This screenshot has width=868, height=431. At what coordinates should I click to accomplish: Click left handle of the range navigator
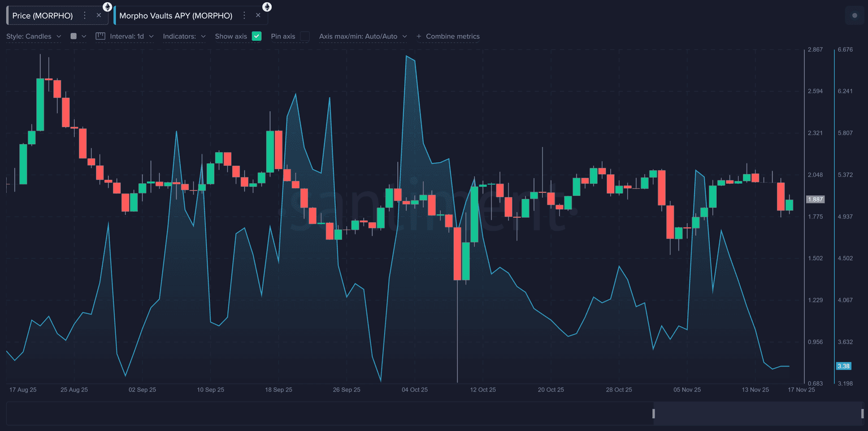654,413
